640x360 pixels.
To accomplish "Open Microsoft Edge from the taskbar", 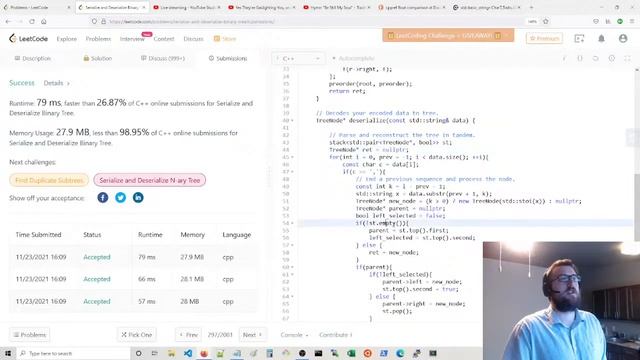I will (x=400, y=353).
